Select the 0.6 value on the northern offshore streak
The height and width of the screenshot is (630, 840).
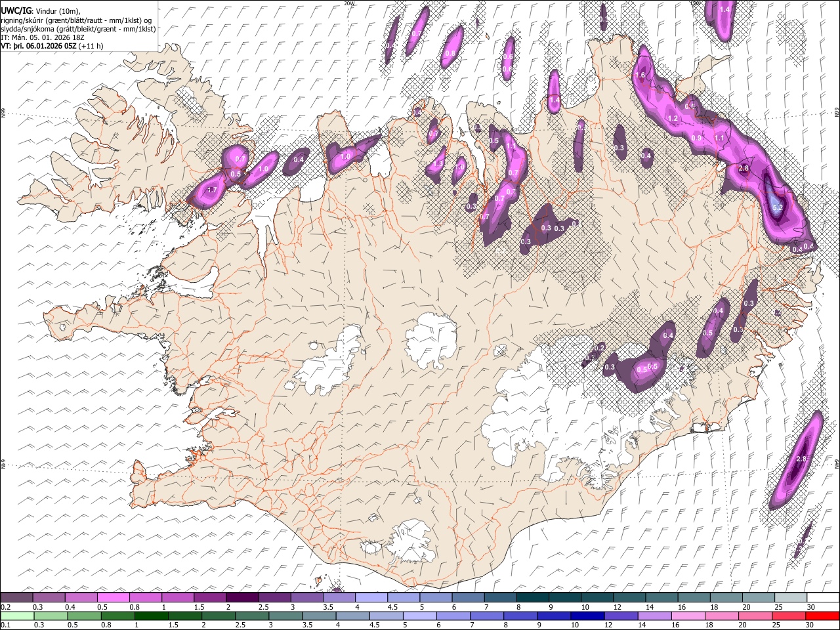coord(507,57)
